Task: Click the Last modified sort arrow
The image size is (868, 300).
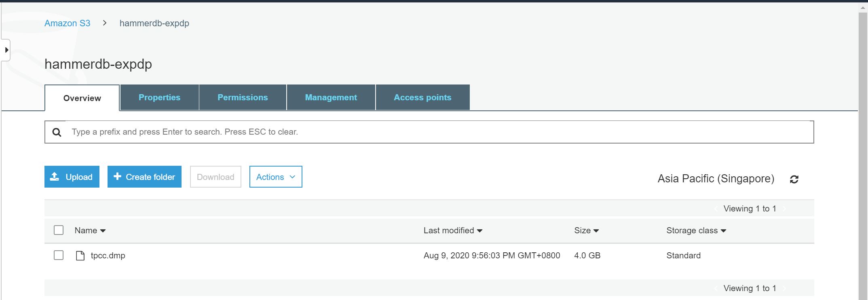Action: click(479, 231)
